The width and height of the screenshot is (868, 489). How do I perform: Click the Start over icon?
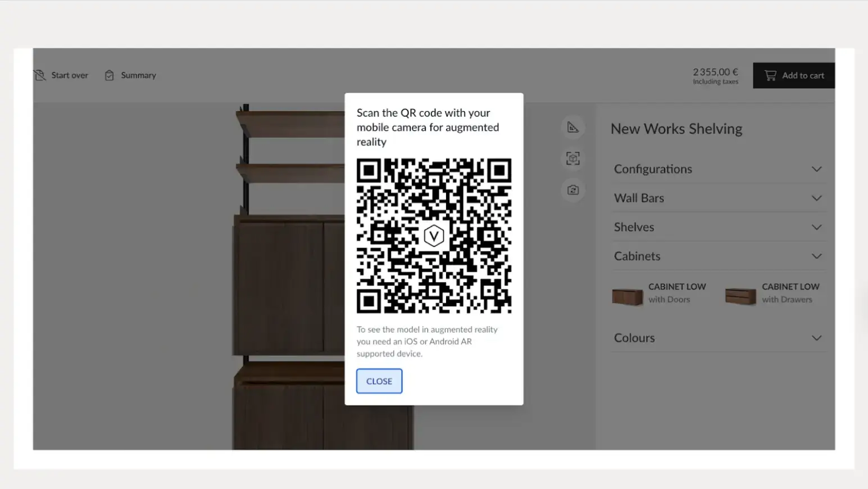(x=40, y=75)
